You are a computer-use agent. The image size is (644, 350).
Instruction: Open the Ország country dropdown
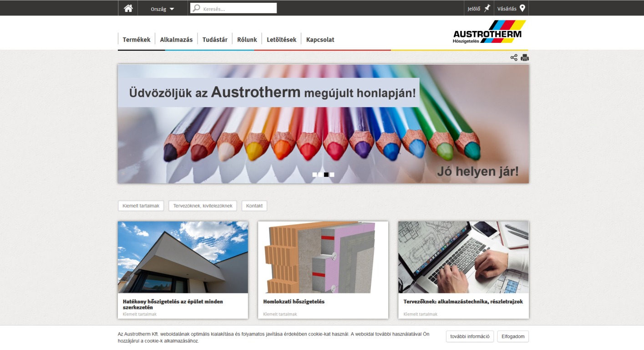pyautogui.click(x=162, y=9)
